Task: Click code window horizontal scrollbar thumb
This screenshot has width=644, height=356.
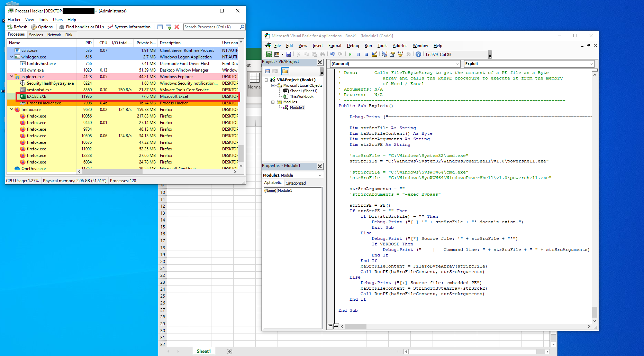Action: (355, 326)
